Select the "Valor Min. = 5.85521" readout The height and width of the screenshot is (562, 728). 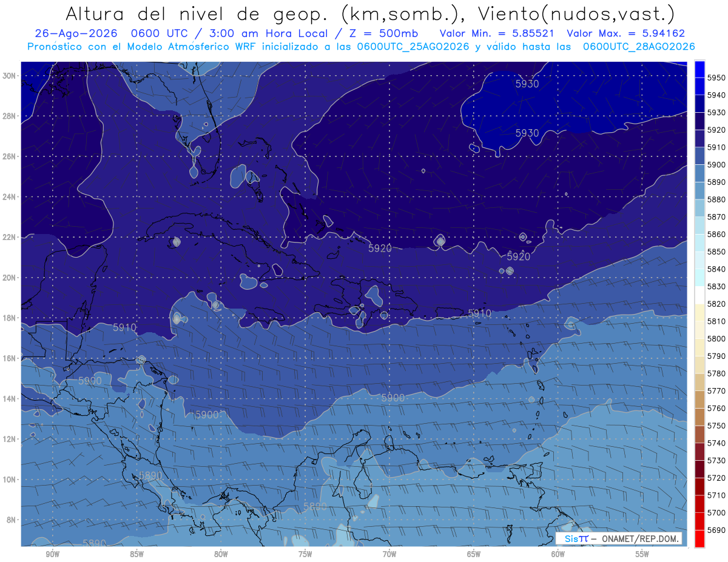point(497,33)
